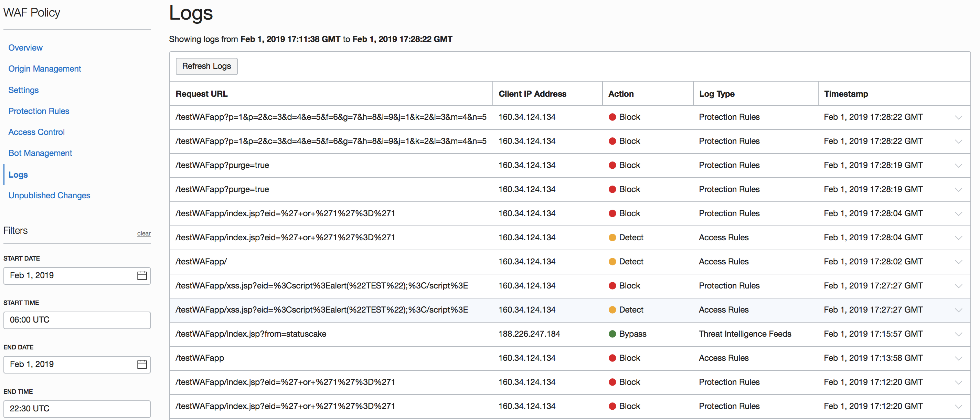Expand the Threat Intelligence Feeds log row
The width and height of the screenshot is (980, 420).
[x=958, y=334]
